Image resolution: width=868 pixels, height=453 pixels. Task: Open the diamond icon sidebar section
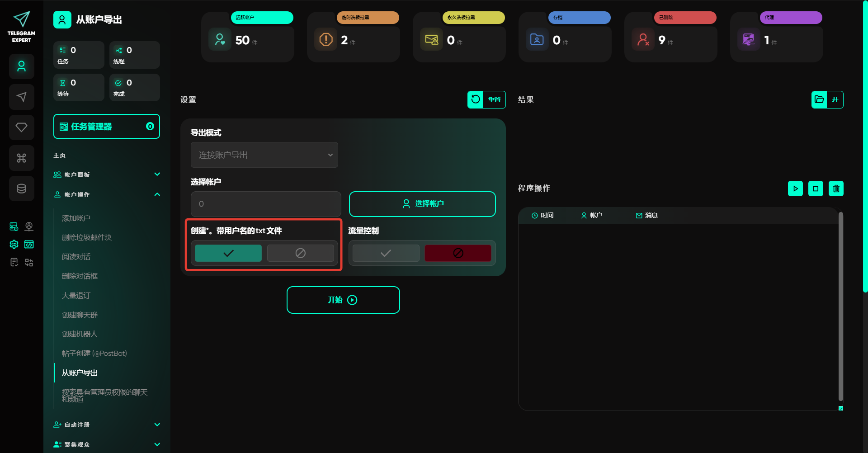22,127
